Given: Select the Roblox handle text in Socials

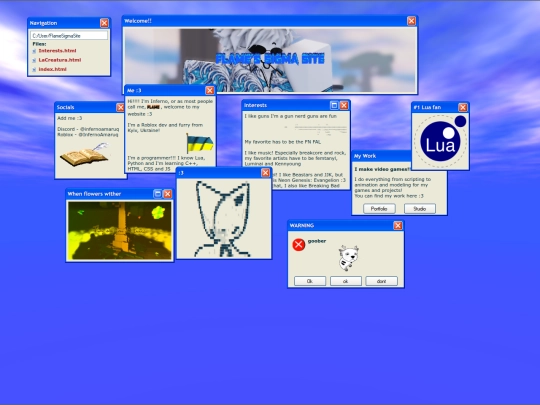Looking at the screenshot, I should point(88,135).
